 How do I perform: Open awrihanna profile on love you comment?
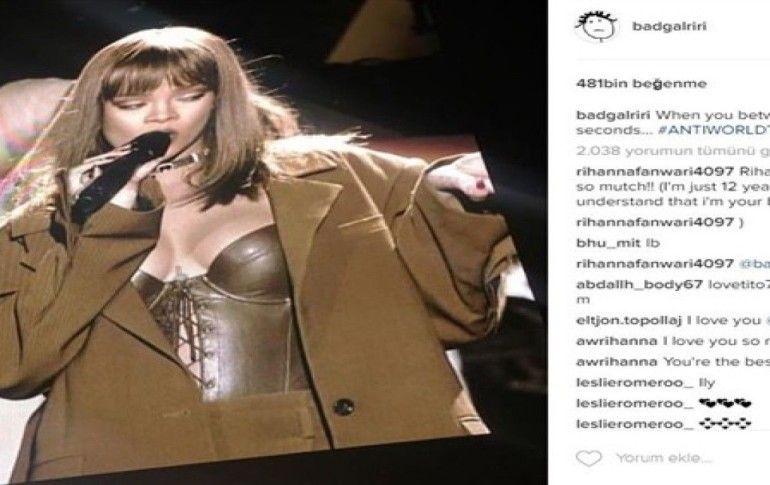pyautogui.click(x=617, y=341)
